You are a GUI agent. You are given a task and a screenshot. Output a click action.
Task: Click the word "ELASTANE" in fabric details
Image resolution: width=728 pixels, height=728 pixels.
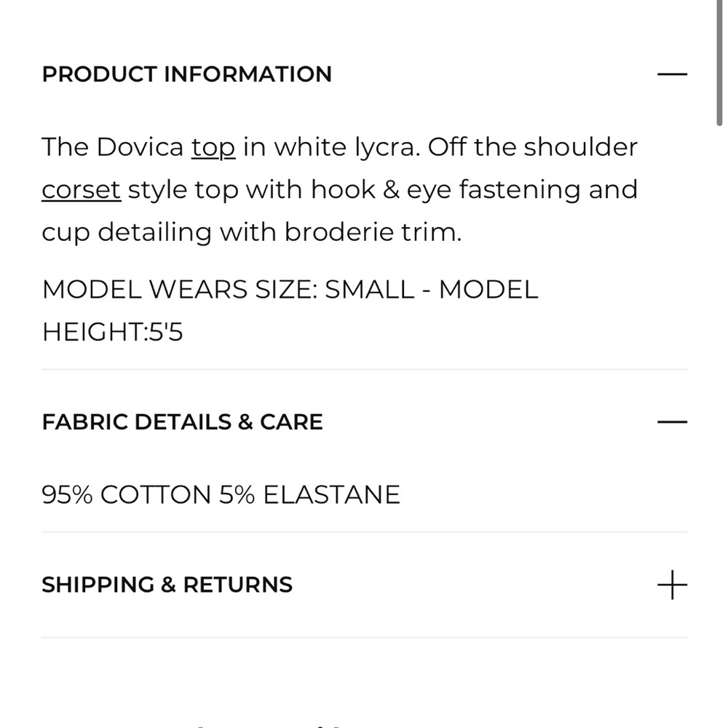(x=331, y=495)
